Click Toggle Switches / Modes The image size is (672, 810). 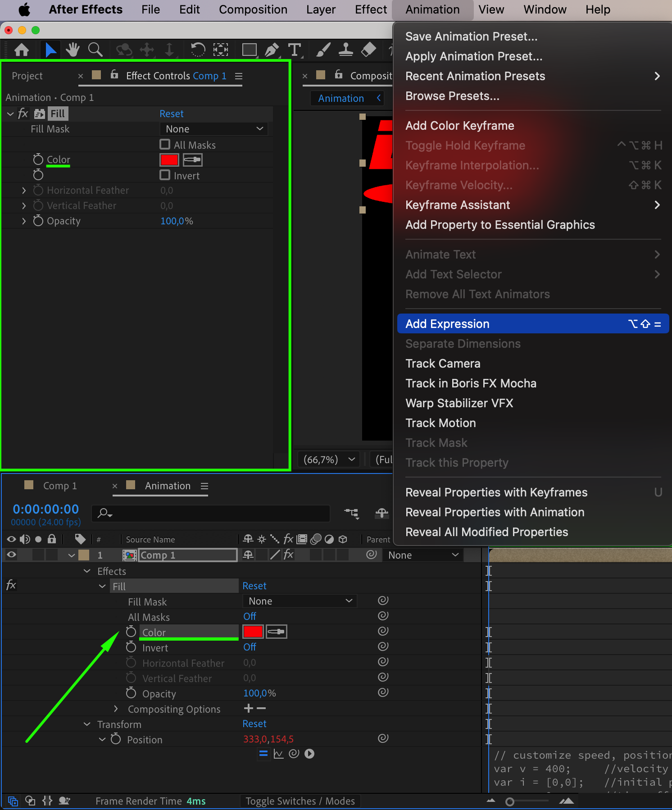300,801
